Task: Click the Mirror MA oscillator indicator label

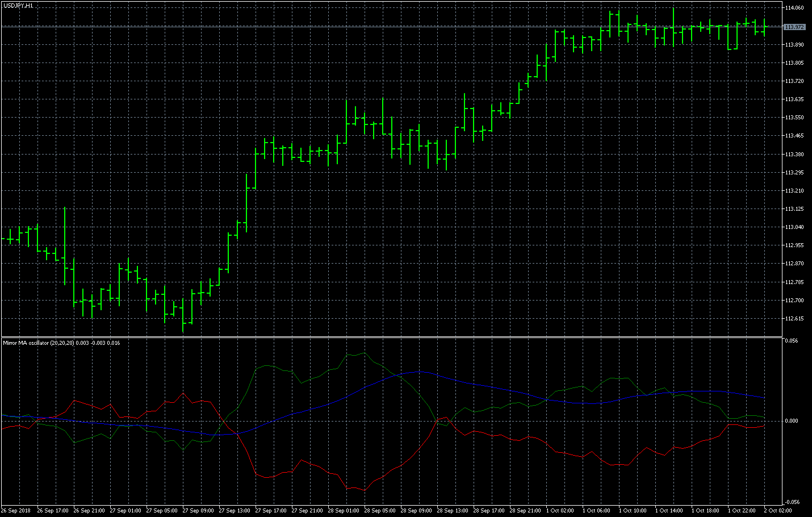Action: pyautogui.click(x=61, y=343)
